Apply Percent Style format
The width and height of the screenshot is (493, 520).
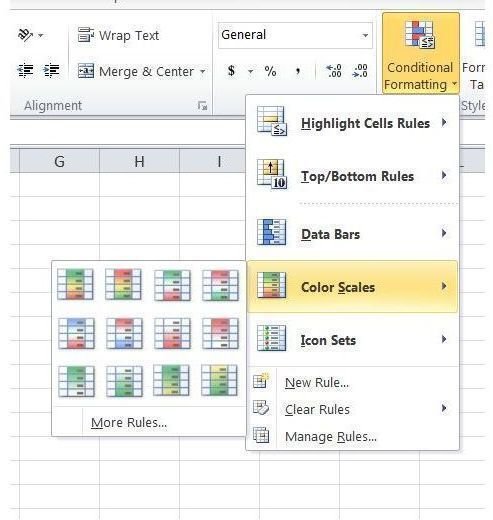pyautogui.click(x=270, y=71)
